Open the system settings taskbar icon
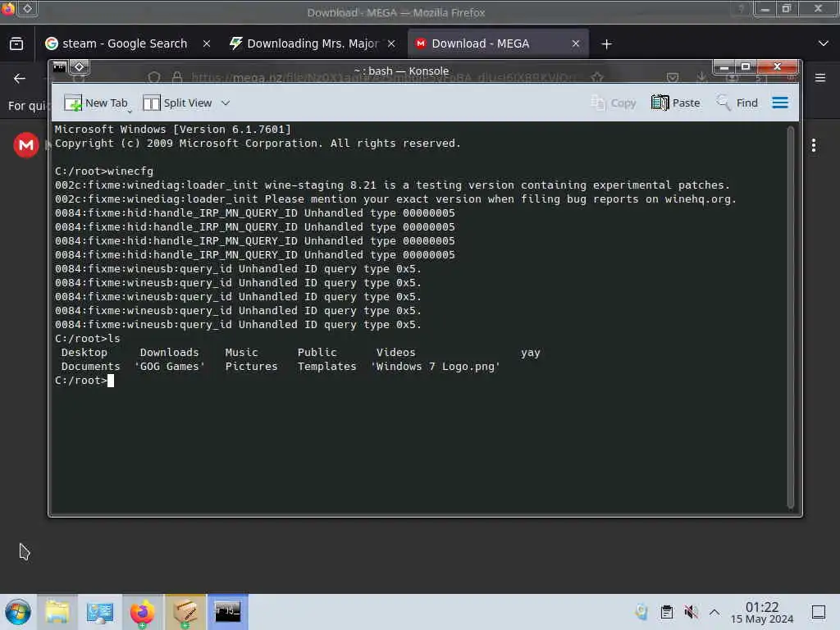Image resolution: width=840 pixels, height=630 pixels. [99, 612]
